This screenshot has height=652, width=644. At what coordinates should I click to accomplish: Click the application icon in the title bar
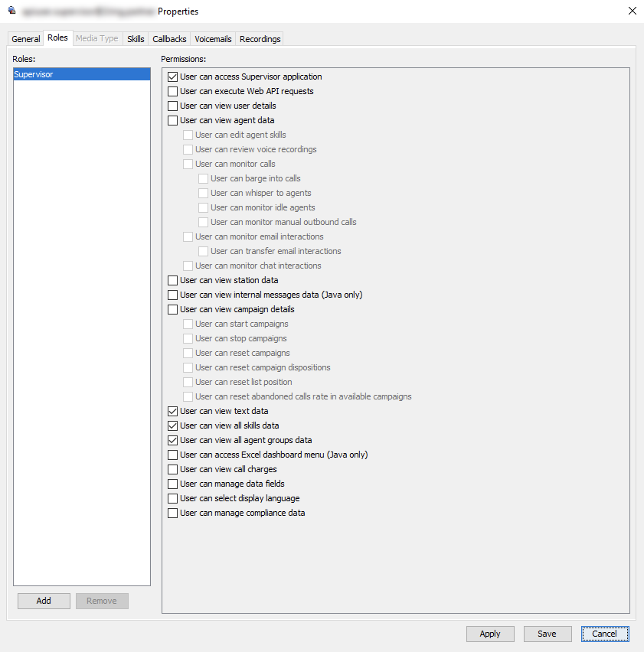10,11
